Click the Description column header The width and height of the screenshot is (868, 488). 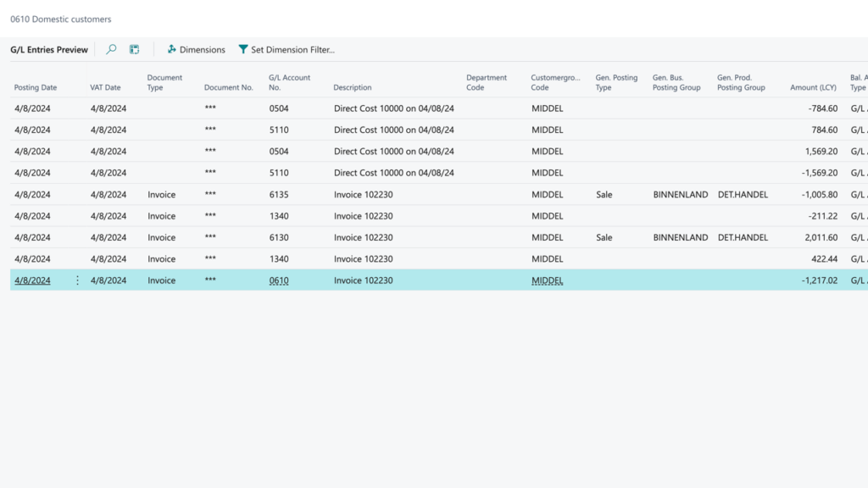pos(353,87)
